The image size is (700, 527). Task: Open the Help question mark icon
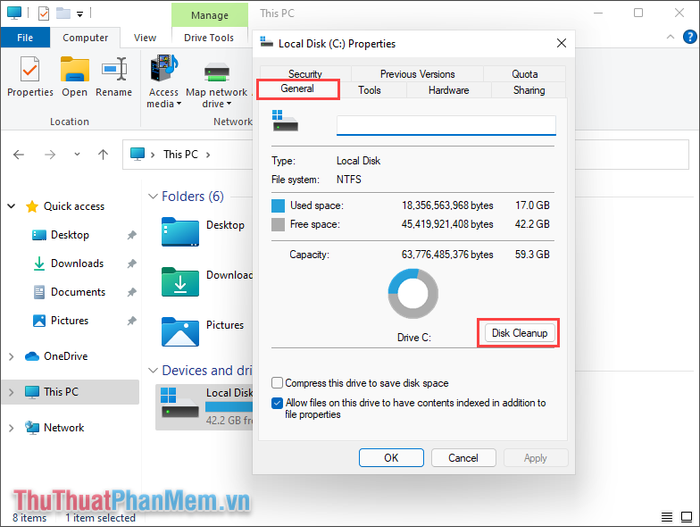coord(690,37)
